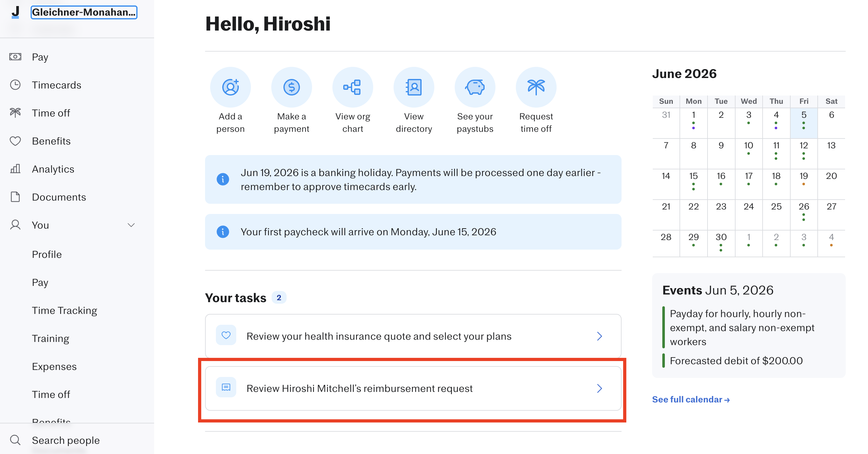Click the Make a payment dollar icon
The image size is (868, 454).
[x=291, y=87]
